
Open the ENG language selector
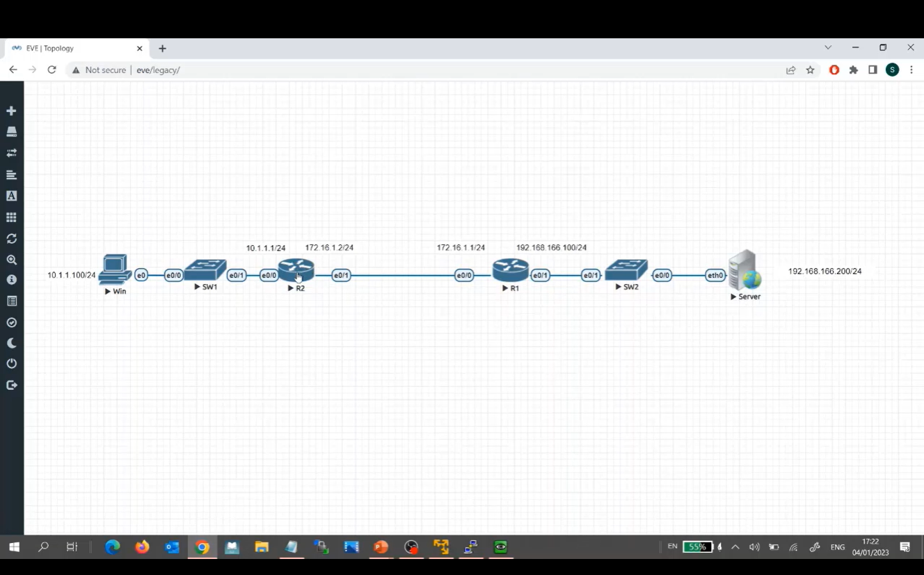tap(837, 546)
